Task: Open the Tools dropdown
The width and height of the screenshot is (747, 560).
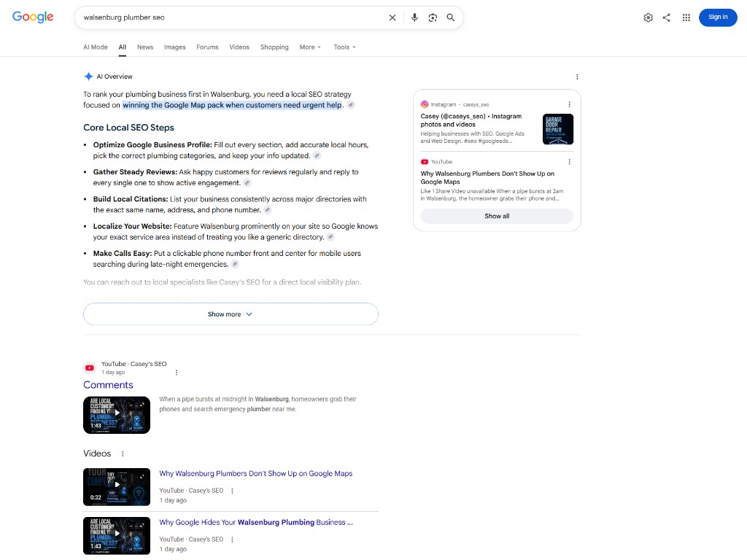Action: (344, 47)
